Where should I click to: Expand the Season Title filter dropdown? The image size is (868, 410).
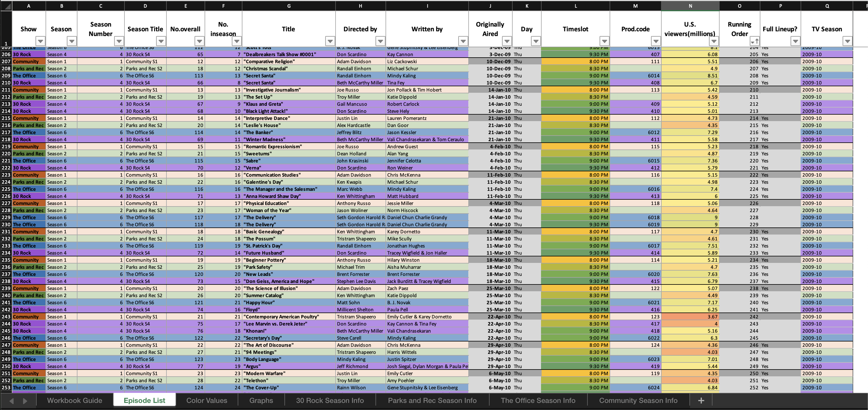[161, 41]
